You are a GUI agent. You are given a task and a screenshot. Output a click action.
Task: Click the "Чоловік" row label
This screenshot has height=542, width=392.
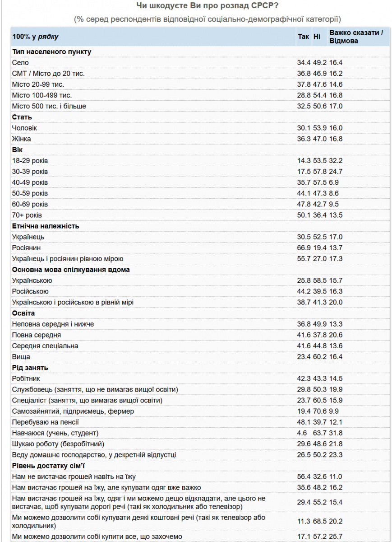(25, 128)
